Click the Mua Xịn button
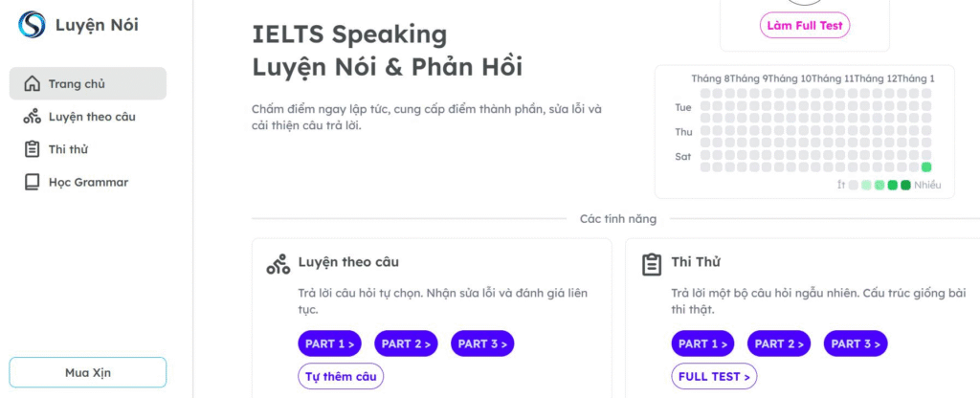Image resolution: width=980 pixels, height=398 pixels. (88, 372)
